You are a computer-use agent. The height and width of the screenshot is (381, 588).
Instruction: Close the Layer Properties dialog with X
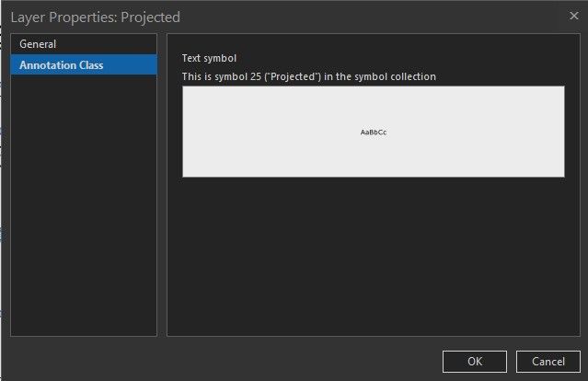(x=560, y=16)
